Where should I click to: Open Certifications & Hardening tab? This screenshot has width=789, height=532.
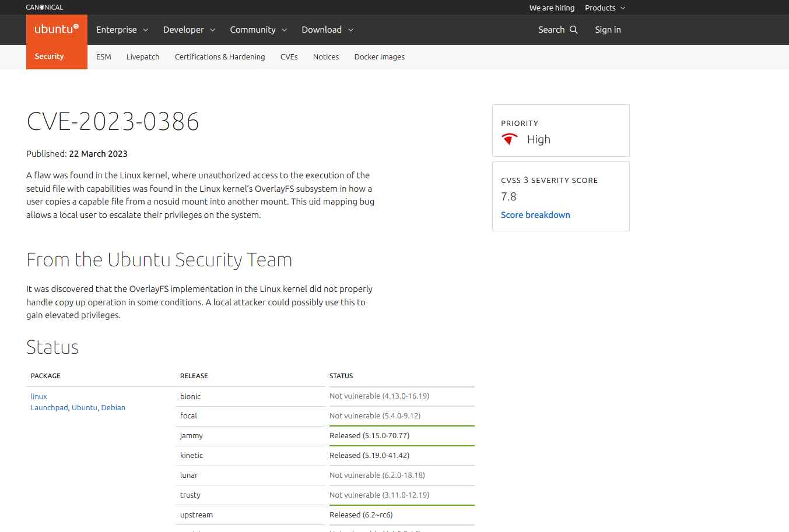coord(220,57)
